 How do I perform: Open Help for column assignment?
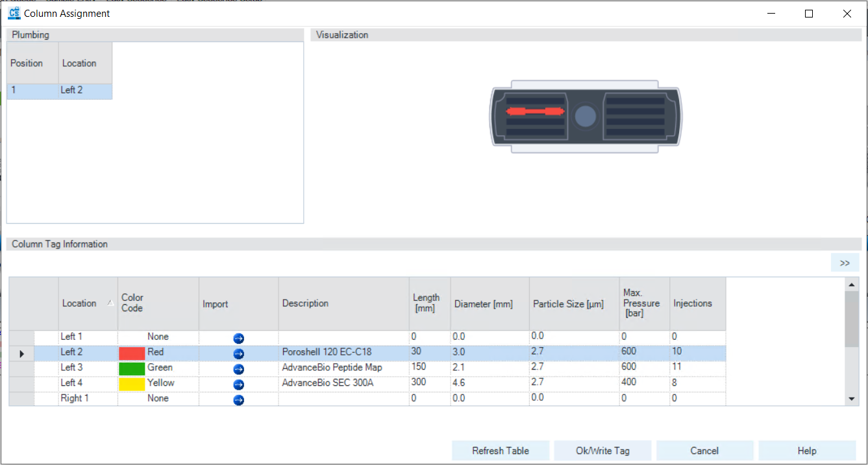pos(806,451)
